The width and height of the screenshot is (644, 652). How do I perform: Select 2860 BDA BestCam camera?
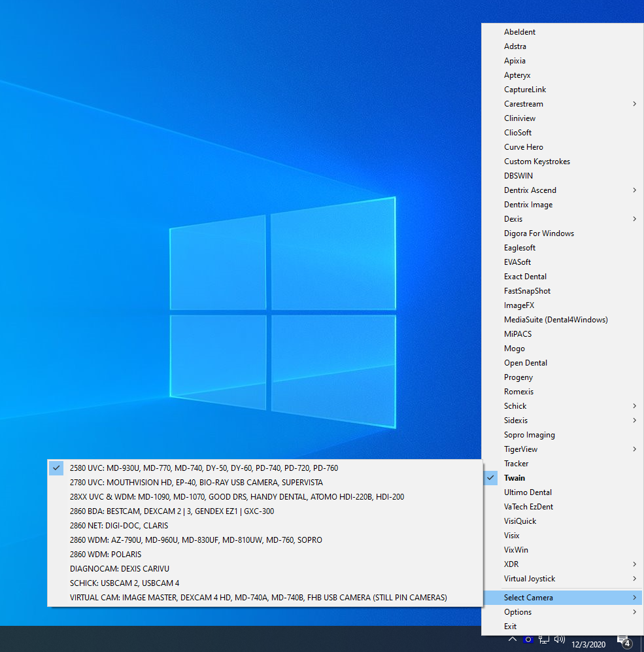point(265,511)
